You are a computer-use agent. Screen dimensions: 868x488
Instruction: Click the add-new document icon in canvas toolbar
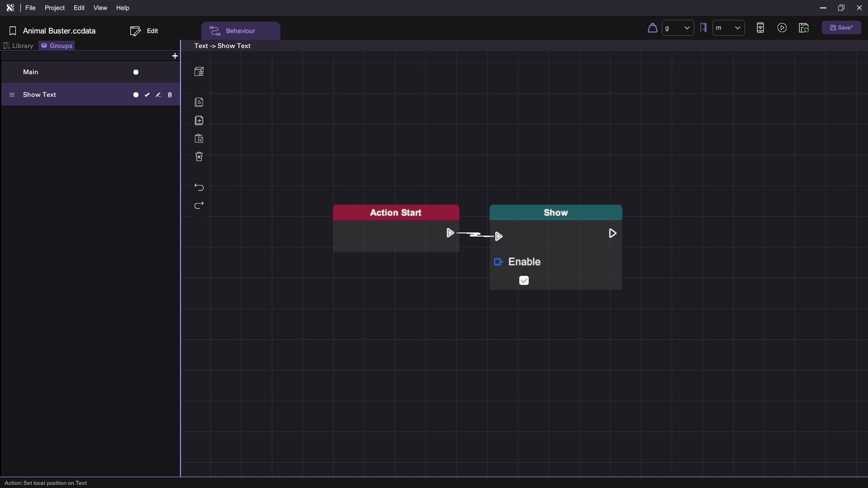199,121
